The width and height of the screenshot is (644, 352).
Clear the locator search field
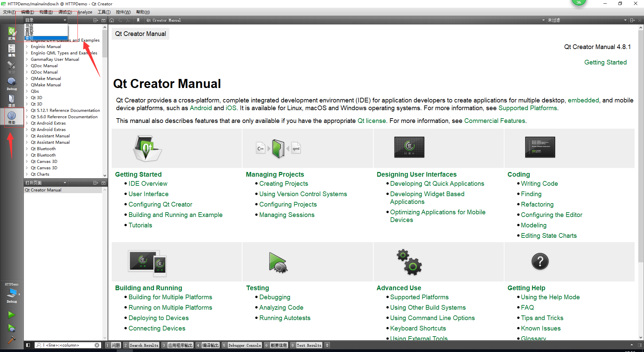pos(97,345)
